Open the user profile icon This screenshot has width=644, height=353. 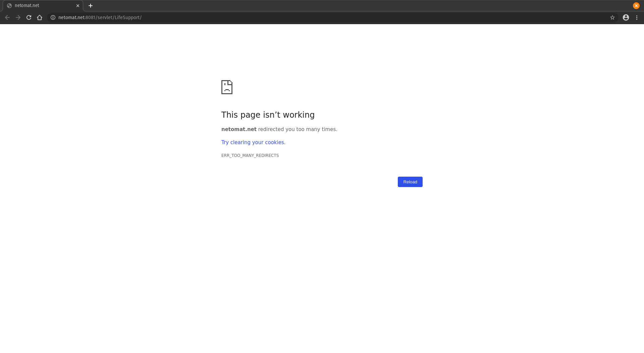pos(626,17)
